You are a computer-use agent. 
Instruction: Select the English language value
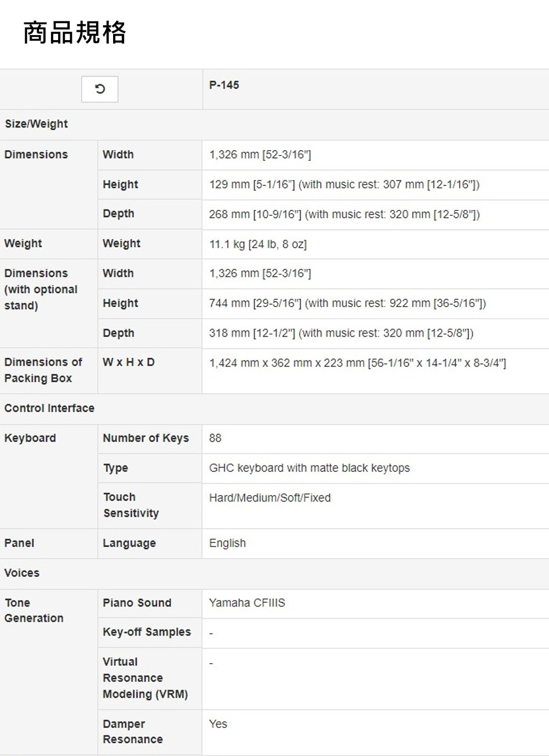click(227, 543)
